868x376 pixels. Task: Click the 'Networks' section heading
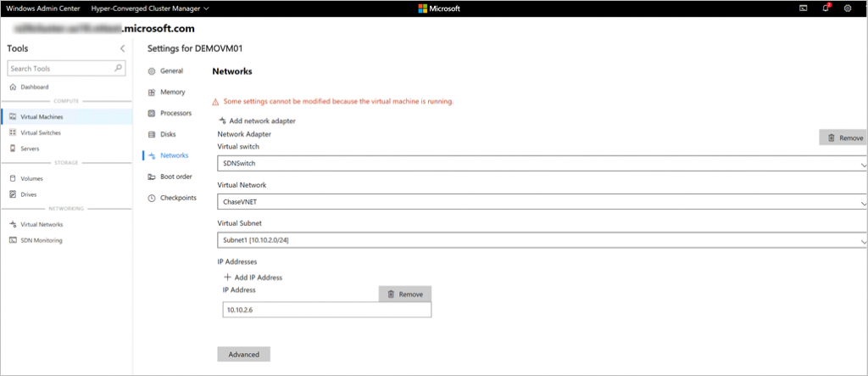[x=232, y=71]
